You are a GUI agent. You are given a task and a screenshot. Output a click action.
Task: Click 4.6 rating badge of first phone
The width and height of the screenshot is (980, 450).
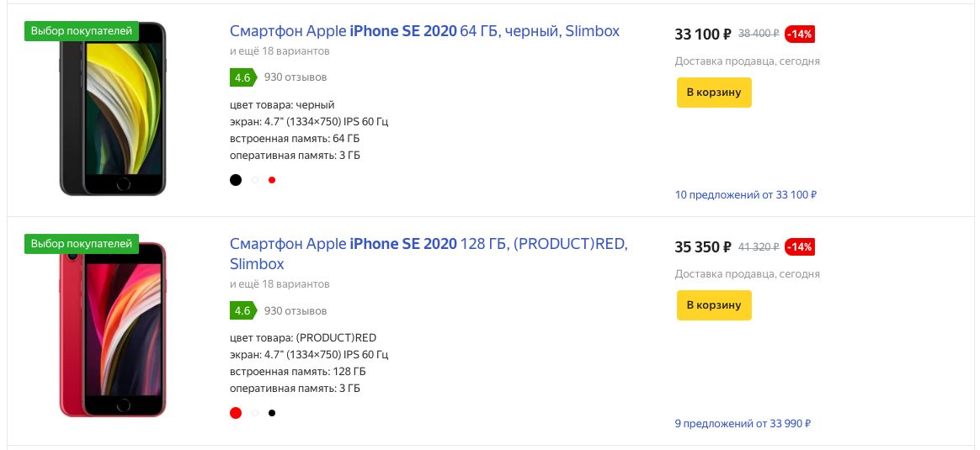[243, 77]
